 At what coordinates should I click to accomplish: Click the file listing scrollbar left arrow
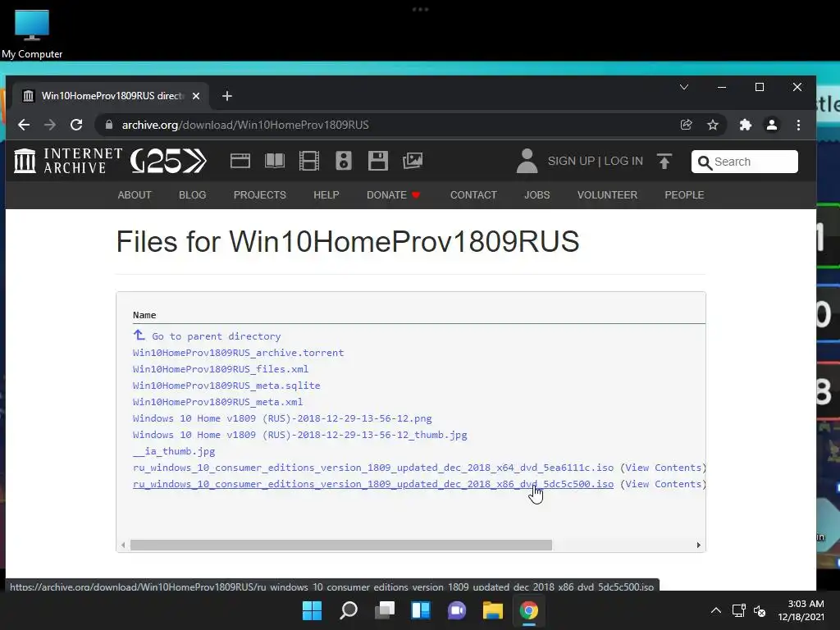tap(123, 545)
